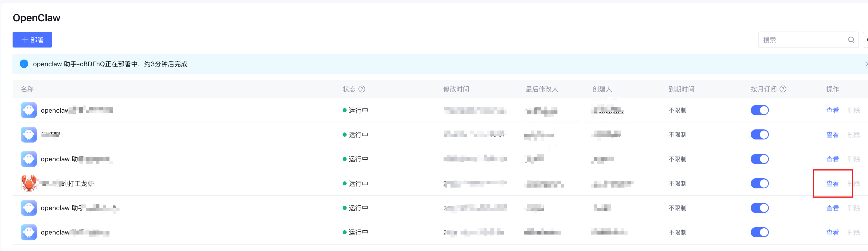
Task: View details of the 打工龙虾 row via 查看
Action: coord(832,184)
